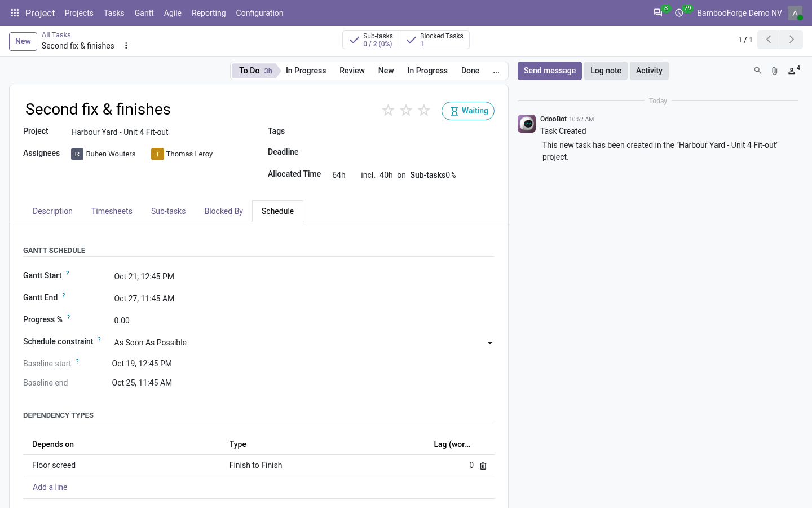Click Add a line link

coord(50,487)
